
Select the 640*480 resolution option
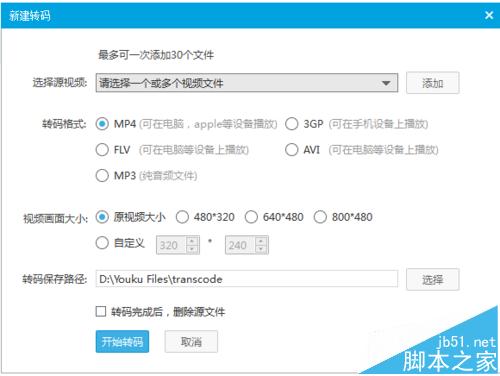pos(251,217)
